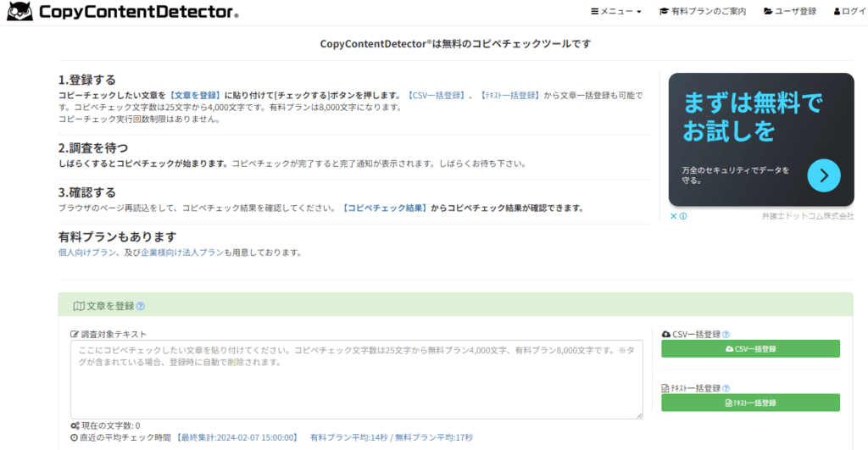This screenshot has height=450, width=868.
Task: Follow the 【コピペチェック結果】 link in step 3
Action: [385, 208]
